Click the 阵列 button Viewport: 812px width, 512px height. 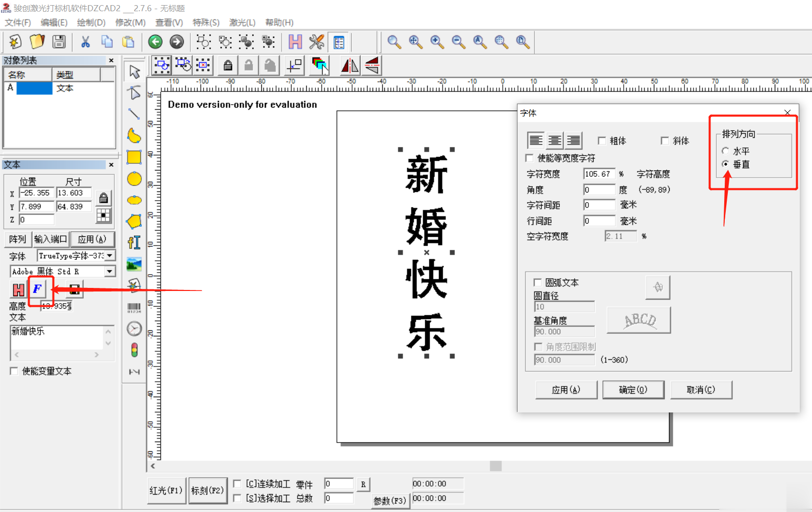pyautogui.click(x=17, y=239)
